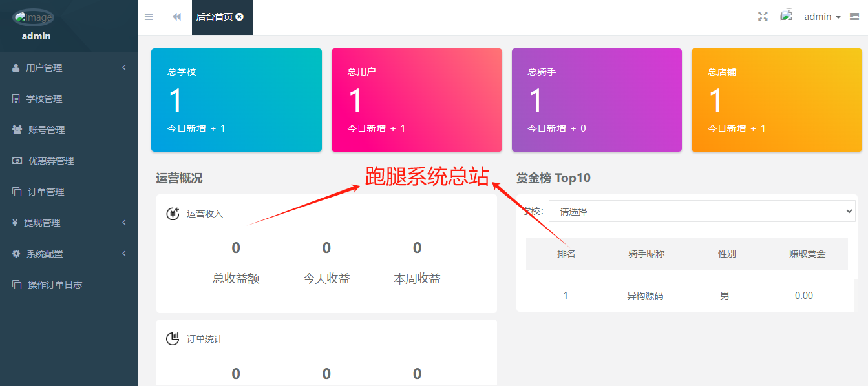Image resolution: width=868 pixels, height=386 pixels.
Task: Open the admin account dropdown in the header
Action: (820, 16)
